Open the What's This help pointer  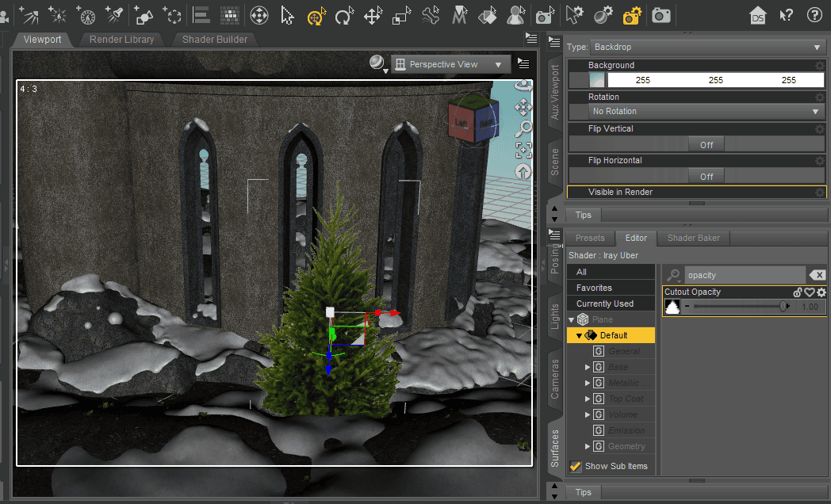(786, 15)
